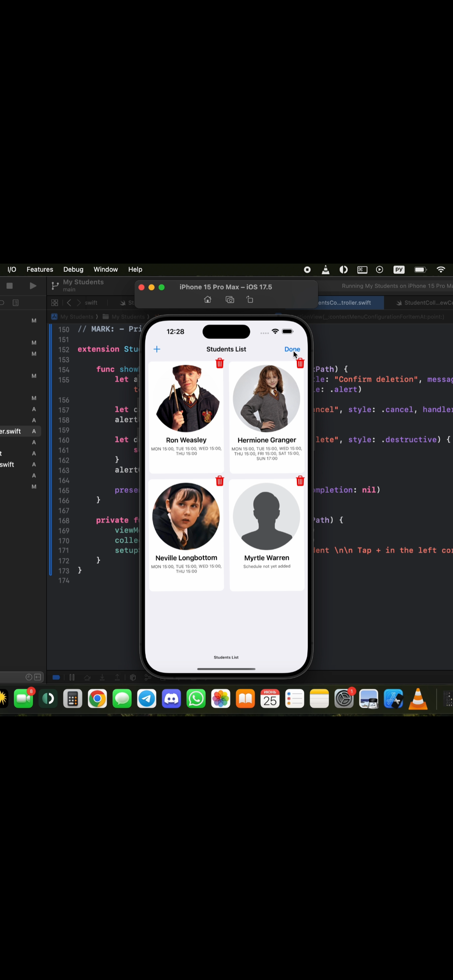Click the VLC menu bar icon
Screen dimensions: 453x980
click(325, 269)
